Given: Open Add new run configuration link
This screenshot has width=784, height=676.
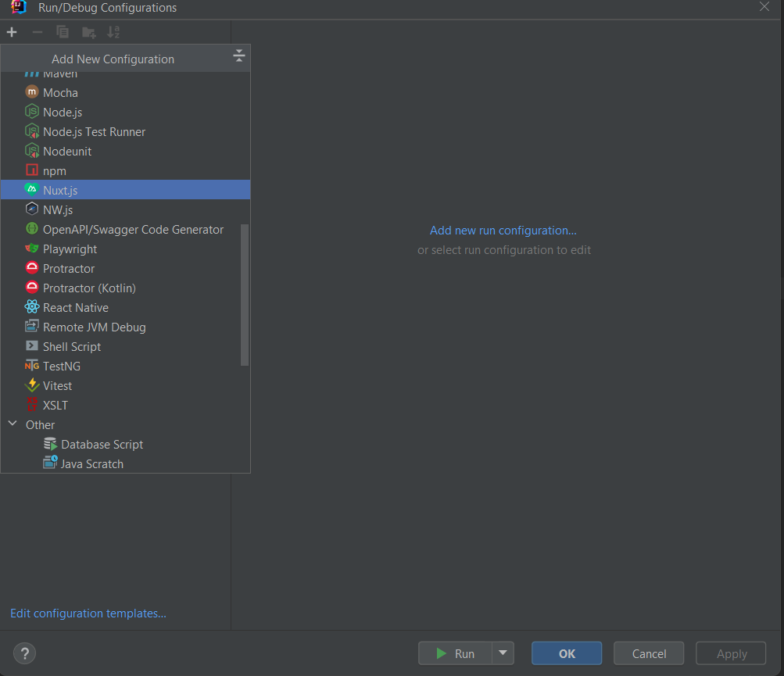Looking at the screenshot, I should pyautogui.click(x=503, y=230).
